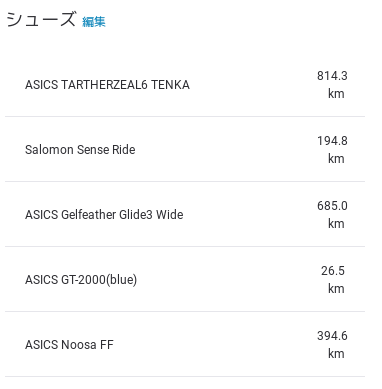The image size is (382, 389).
Task: Open the ASICS TARTHERZEAL6 TENKA shoe entry
Action: 107,85
